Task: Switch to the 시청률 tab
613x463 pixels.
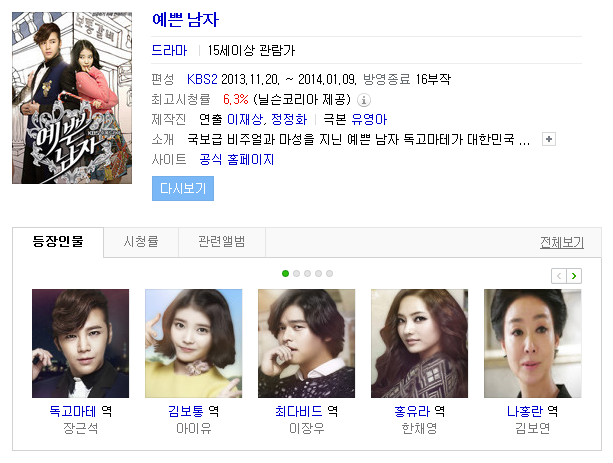Action: [x=141, y=242]
